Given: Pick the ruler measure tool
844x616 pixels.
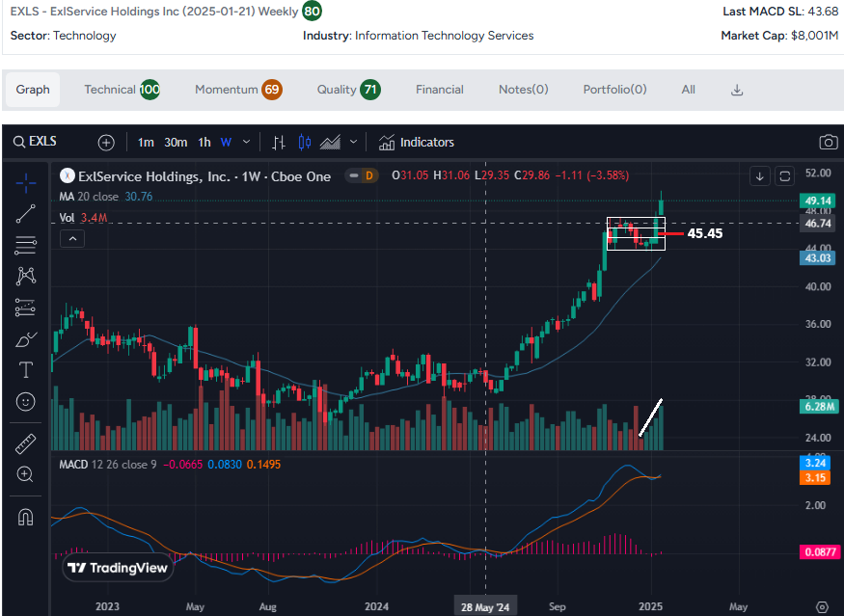Looking at the screenshot, I should point(26,443).
